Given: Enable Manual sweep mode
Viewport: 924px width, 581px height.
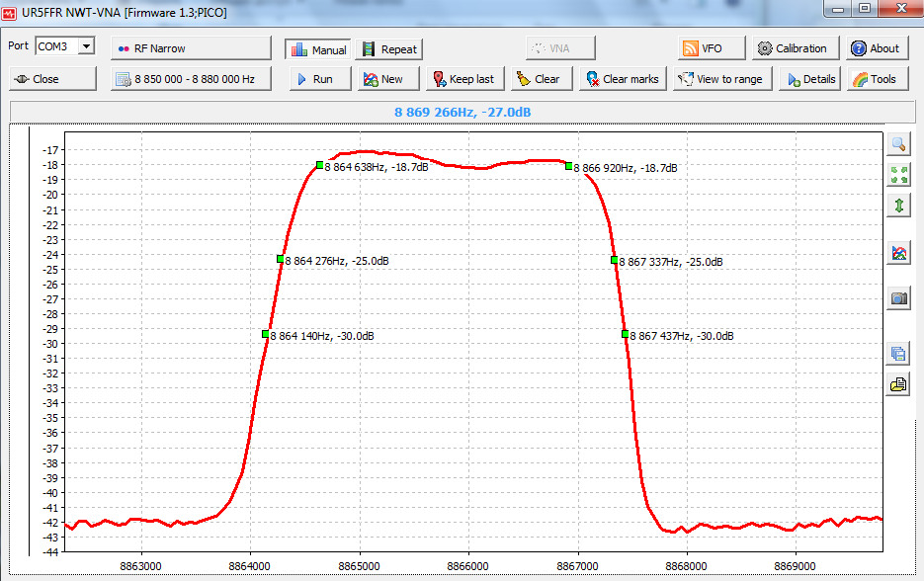Looking at the screenshot, I should (318, 49).
